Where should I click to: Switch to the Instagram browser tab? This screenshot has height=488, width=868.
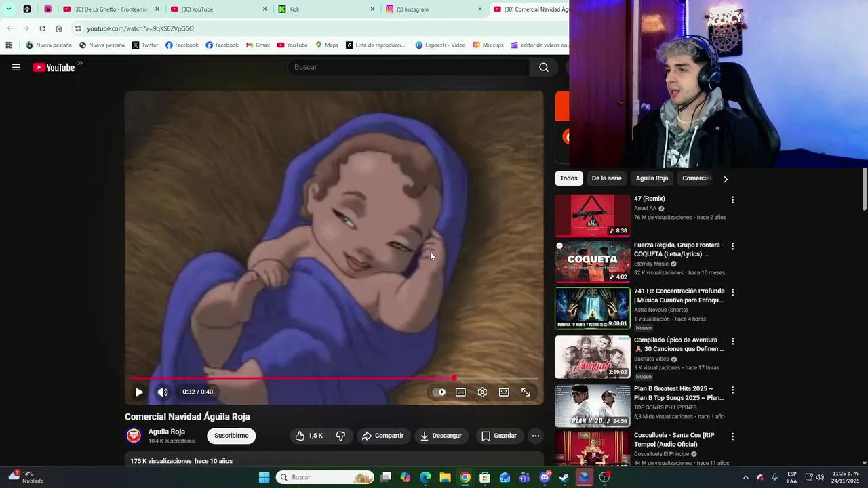coord(433,9)
